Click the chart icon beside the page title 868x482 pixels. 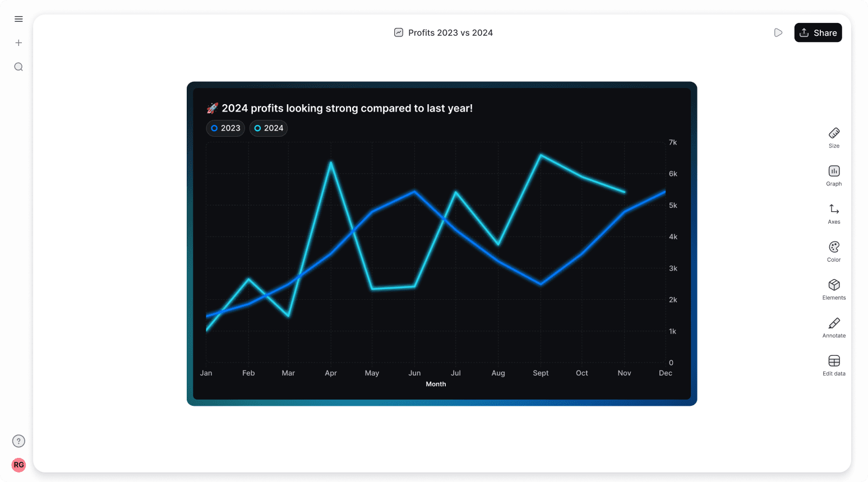point(399,33)
